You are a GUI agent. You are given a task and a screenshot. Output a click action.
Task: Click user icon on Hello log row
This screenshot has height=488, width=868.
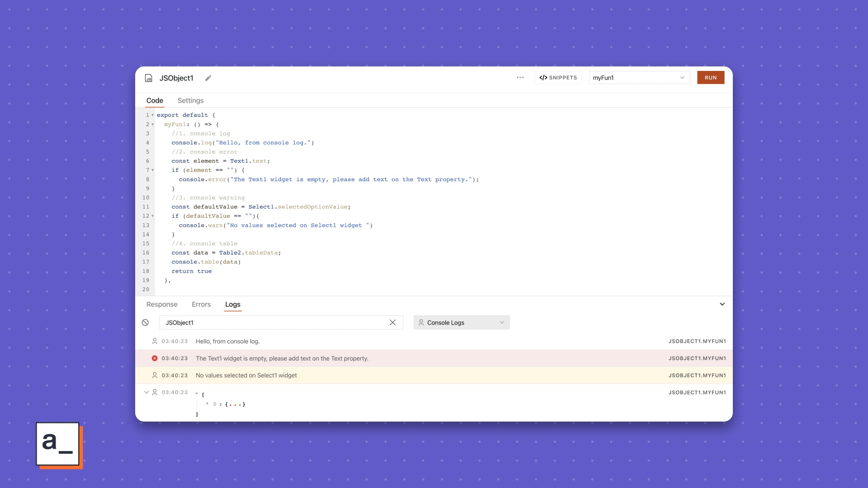click(155, 341)
